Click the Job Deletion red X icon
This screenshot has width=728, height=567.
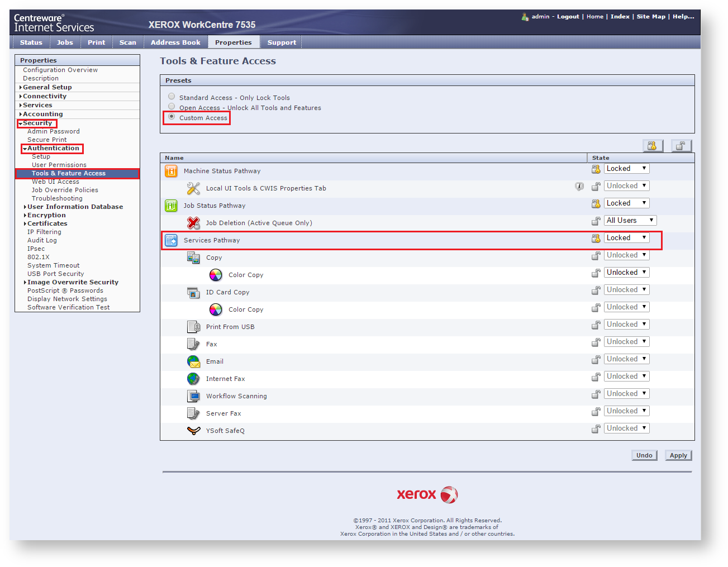193,223
